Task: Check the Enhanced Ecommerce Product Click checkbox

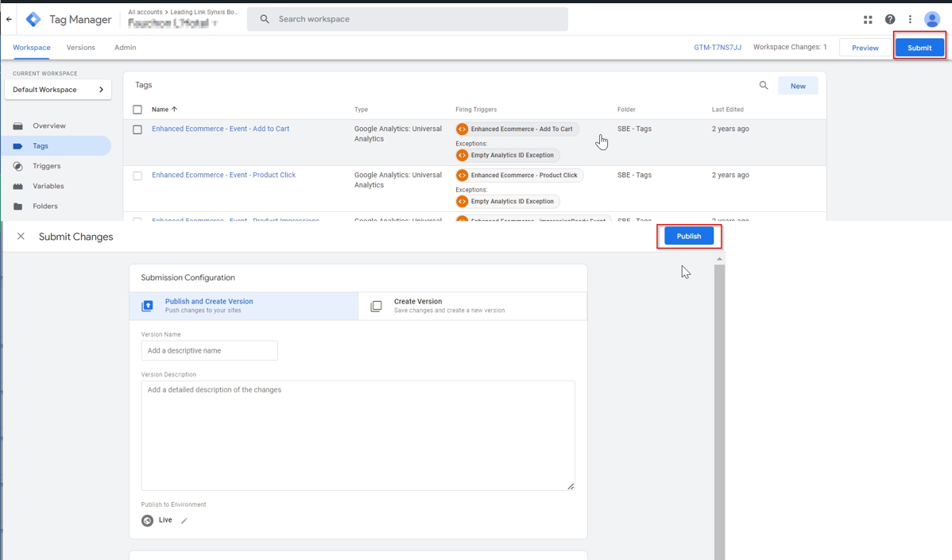Action: pos(137,176)
